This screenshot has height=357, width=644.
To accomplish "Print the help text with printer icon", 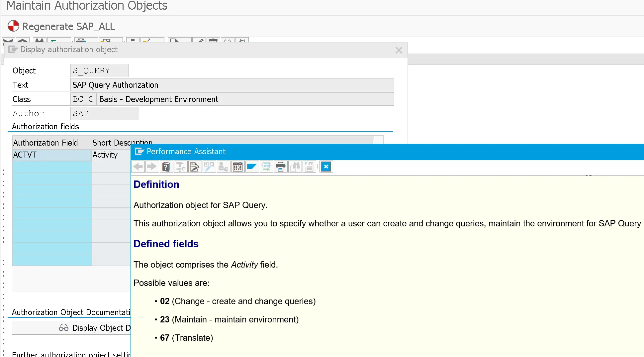I will (x=280, y=167).
